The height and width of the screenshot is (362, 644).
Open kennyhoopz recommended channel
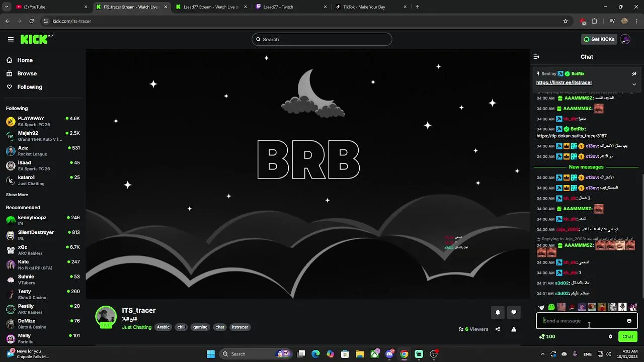tap(43, 220)
